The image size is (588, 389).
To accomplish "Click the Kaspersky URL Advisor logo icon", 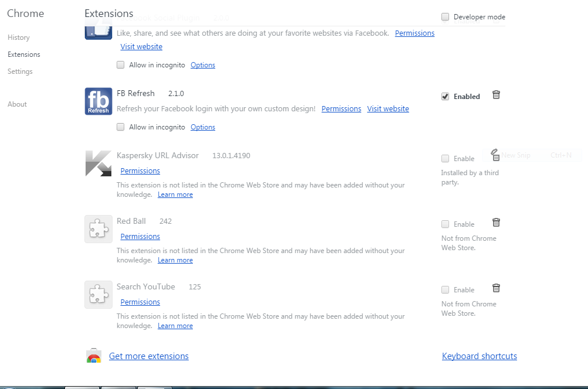I will [x=98, y=163].
